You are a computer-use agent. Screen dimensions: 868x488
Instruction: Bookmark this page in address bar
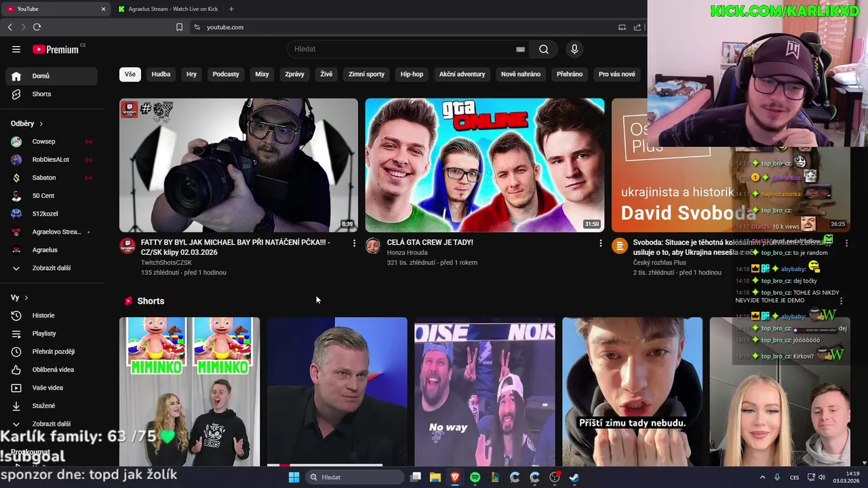click(179, 27)
